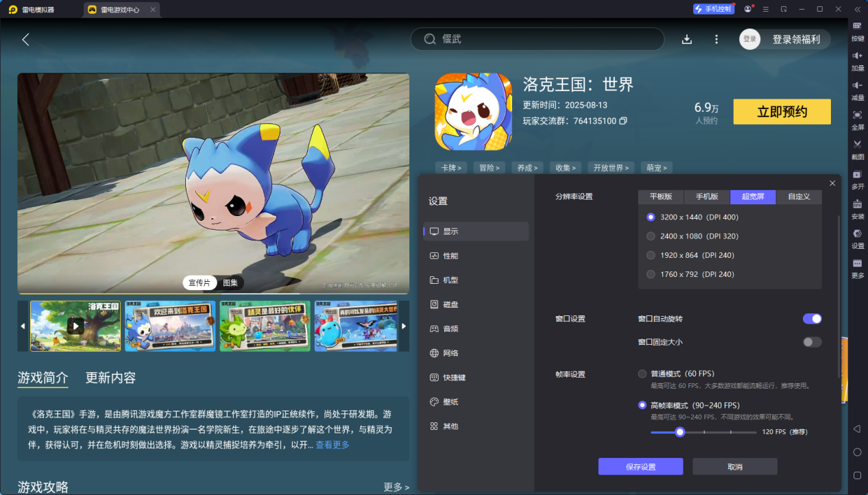Screen dimensions: 868x495
Task: Click the volume up icon in sidebar
Action: pyautogui.click(x=857, y=56)
